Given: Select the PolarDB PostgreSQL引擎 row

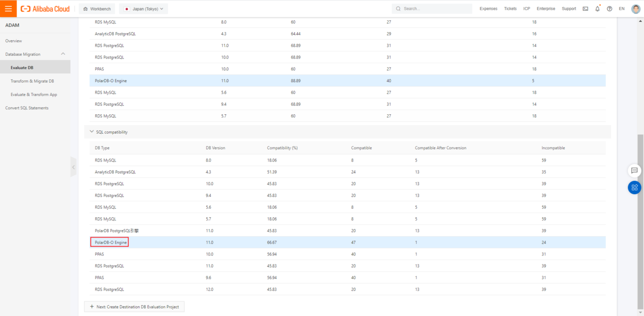Looking at the screenshot, I should tap(348, 231).
